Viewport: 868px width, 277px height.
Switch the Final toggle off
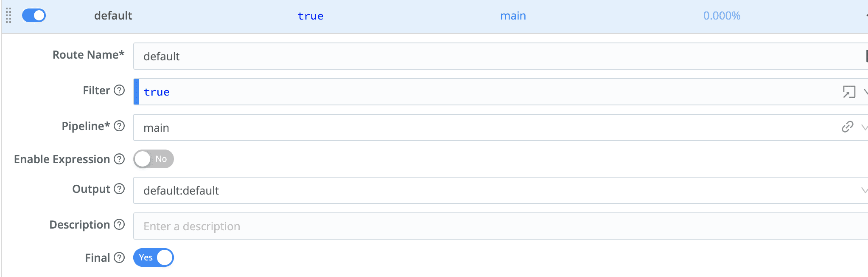point(153,258)
